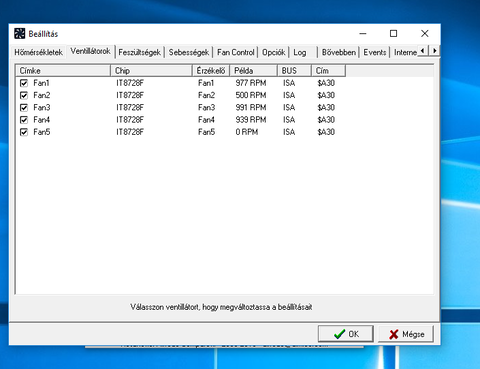Toggle the Fan2 checkbox
The image size is (480, 369).
24,95
